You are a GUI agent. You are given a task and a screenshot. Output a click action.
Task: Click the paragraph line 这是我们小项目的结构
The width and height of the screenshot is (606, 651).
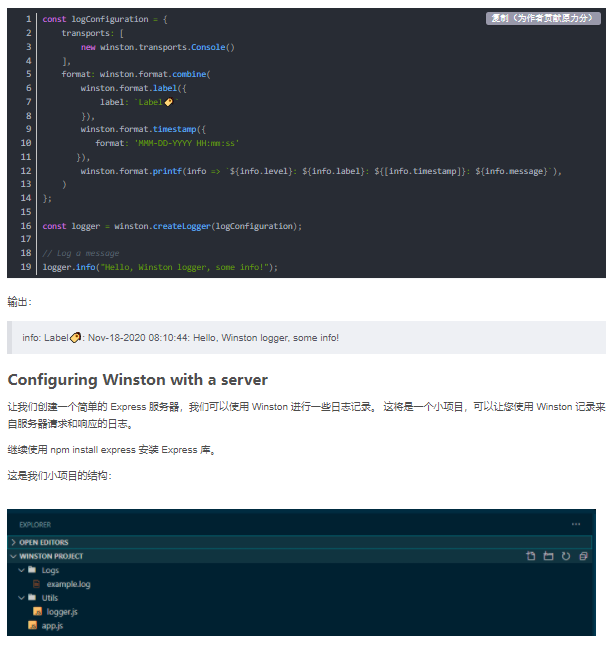point(59,475)
